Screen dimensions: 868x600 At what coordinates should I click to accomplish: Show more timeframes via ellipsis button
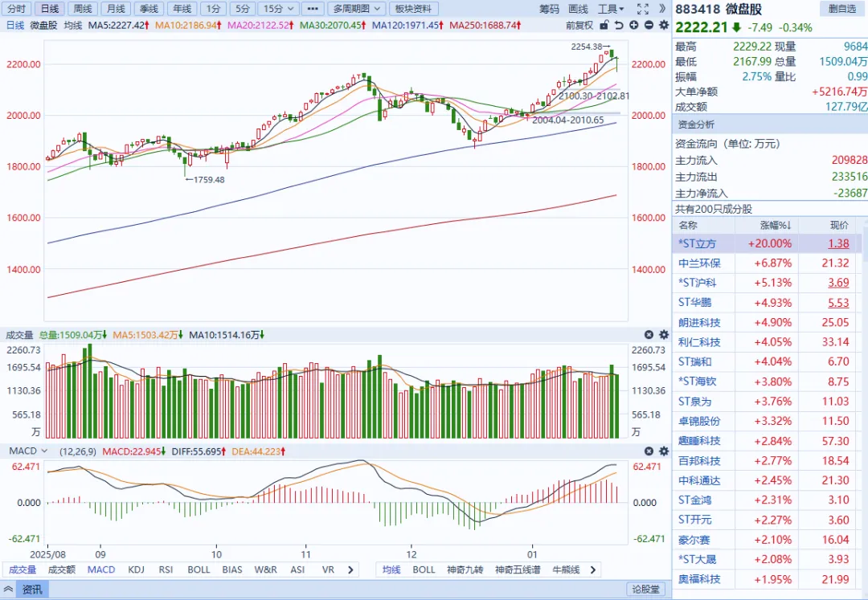[312, 9]
